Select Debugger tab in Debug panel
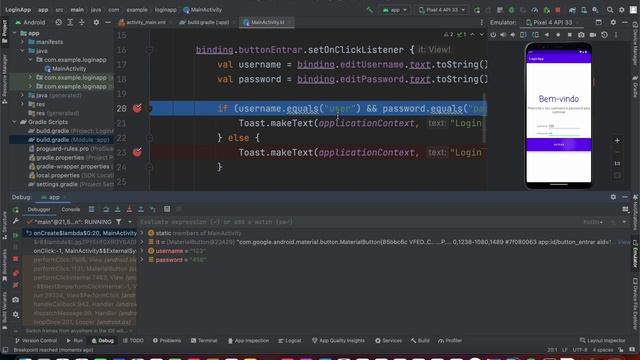 [39, 209]
